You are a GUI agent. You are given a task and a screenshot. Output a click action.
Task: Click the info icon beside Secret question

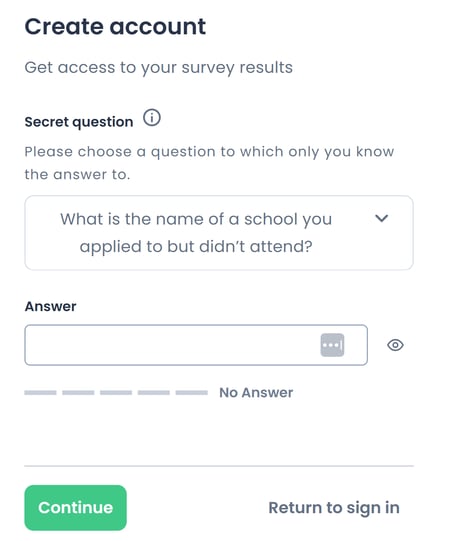click(x=152, y=118)
